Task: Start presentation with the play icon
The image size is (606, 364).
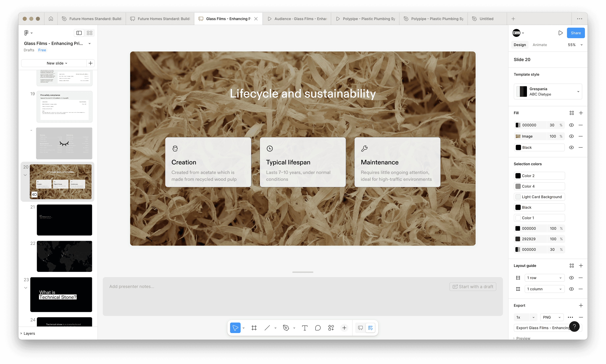Action: point(560,33)
